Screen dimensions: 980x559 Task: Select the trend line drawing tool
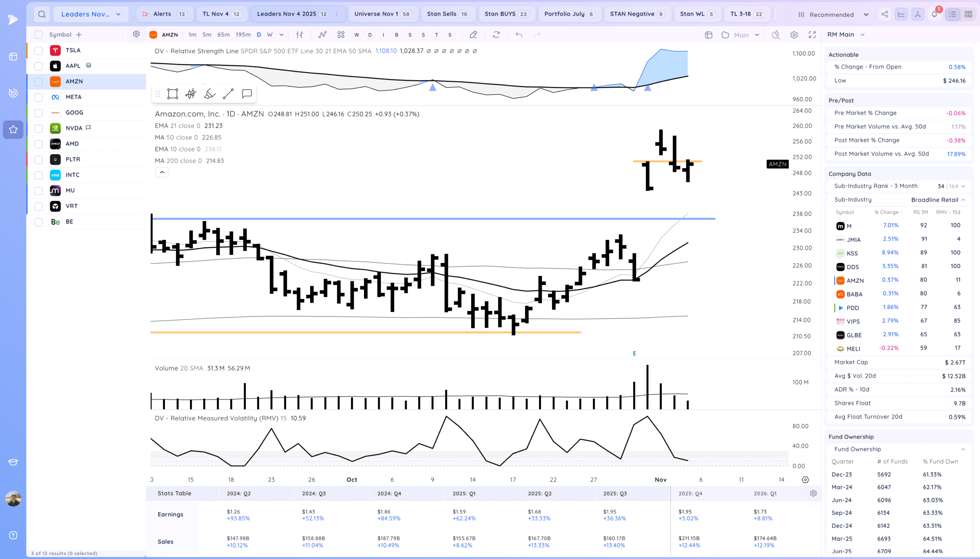228,94
